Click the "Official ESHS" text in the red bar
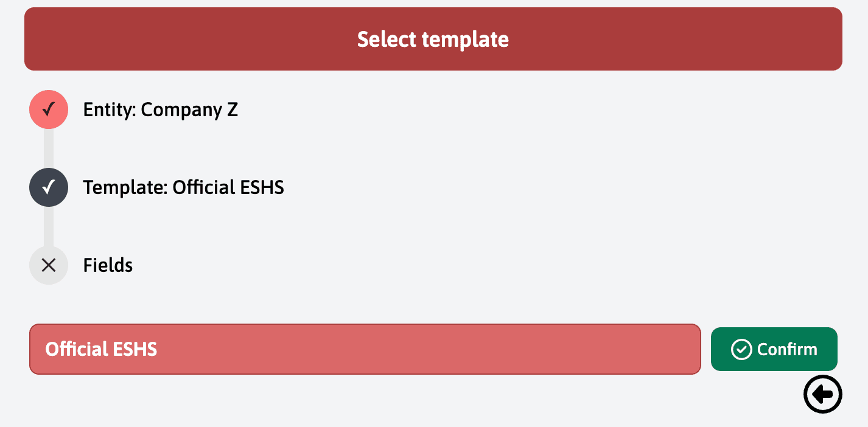This screenshot has width=868, height=427. click(101, 349)
